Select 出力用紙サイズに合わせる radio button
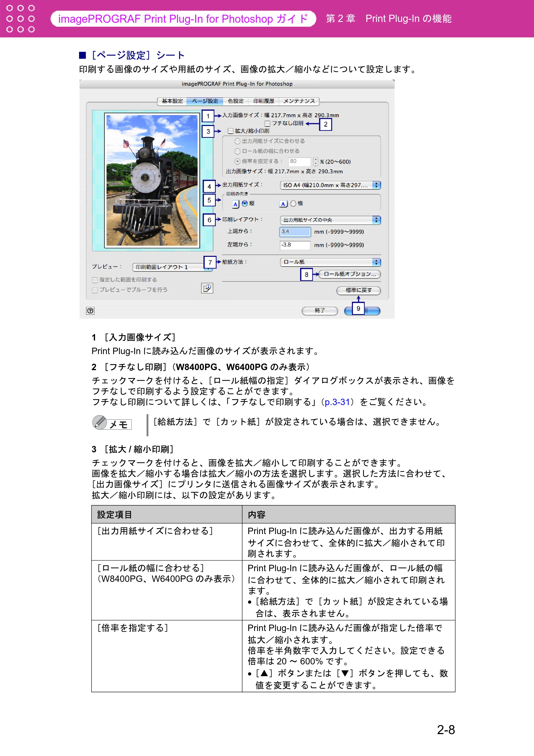 (x=237, y=141)
